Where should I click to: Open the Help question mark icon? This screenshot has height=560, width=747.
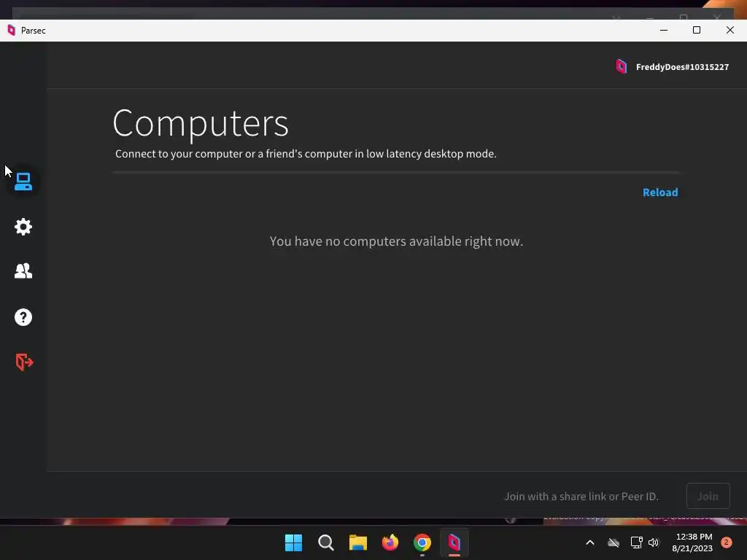coord(23,317)
